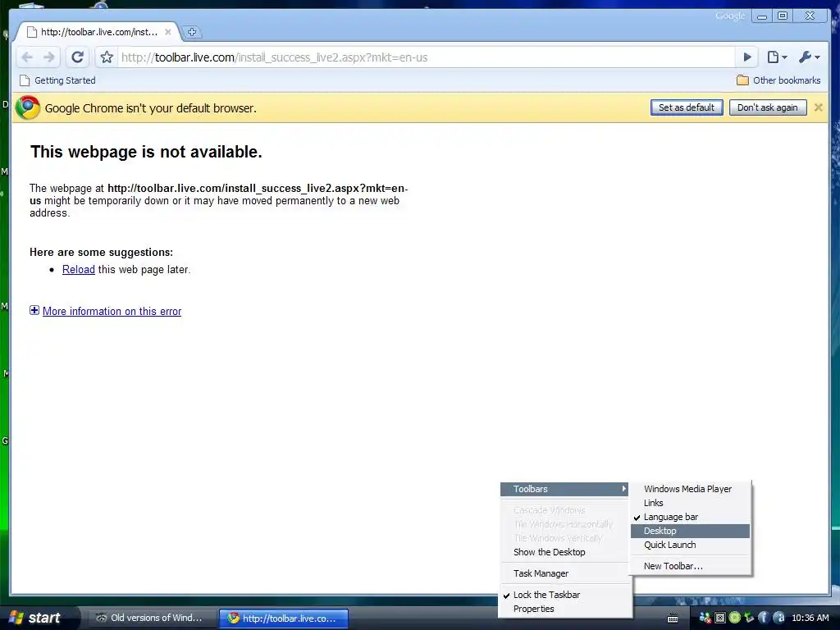The height and width of the screenshot is (630, 840).
Task: Open Task Manager from the context menu
Action: (x=564, y=573)
